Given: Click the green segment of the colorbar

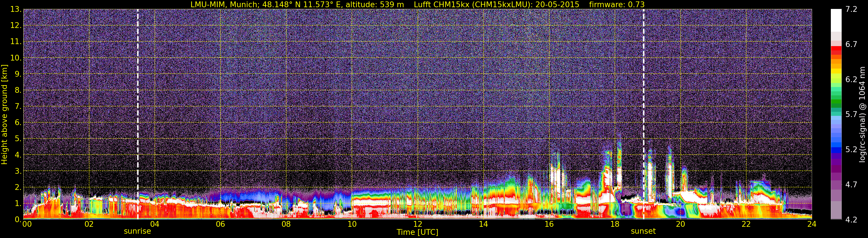Looking at the screenshot, I should tap(836, 101).
